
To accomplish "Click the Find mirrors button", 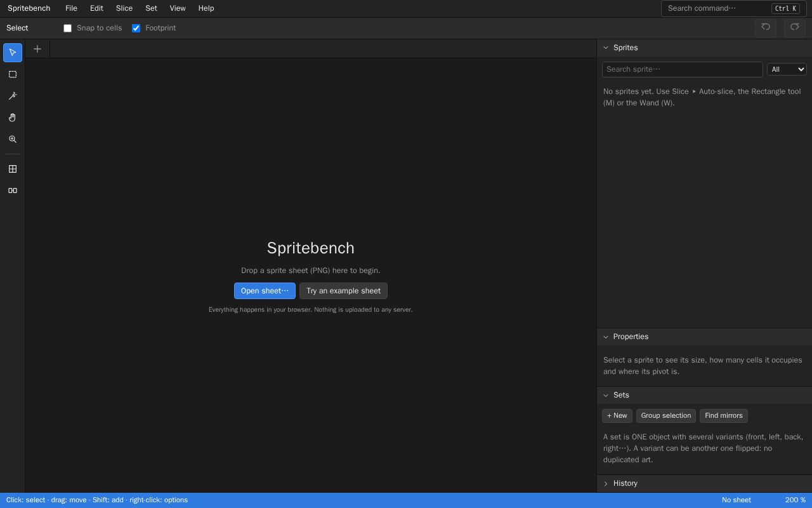I will pos(724,416).
